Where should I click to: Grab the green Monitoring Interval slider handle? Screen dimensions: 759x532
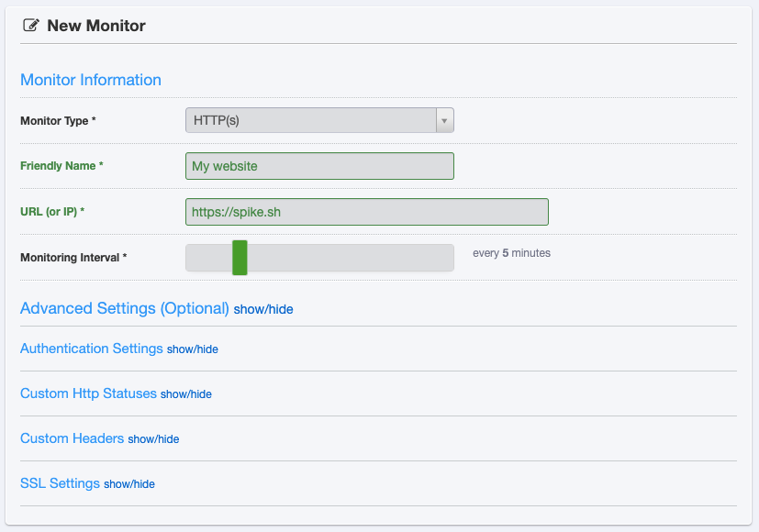[x=240, y=258]
